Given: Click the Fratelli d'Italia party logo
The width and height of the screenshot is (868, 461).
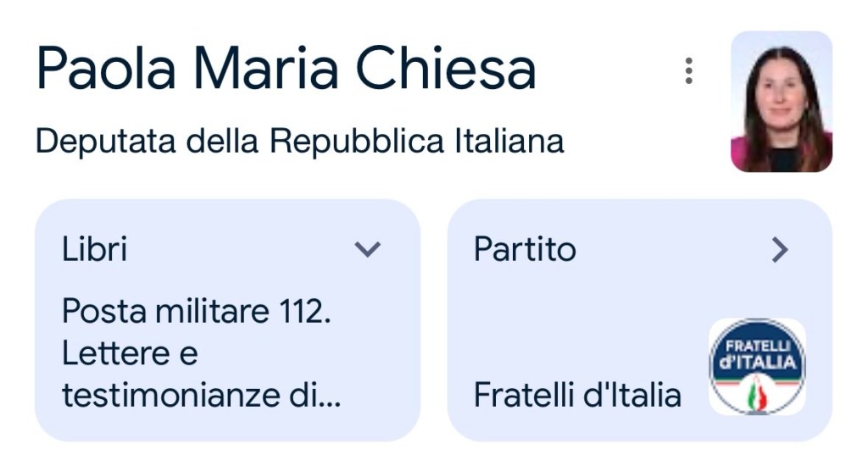Looking at the screenshot, I should point(757,366).
